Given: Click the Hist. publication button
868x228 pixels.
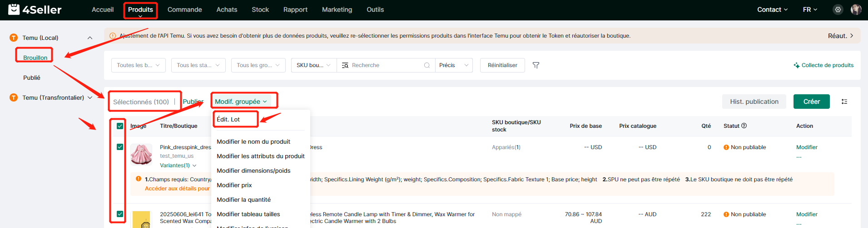Looking at the screenshot, I should (754, 102).
